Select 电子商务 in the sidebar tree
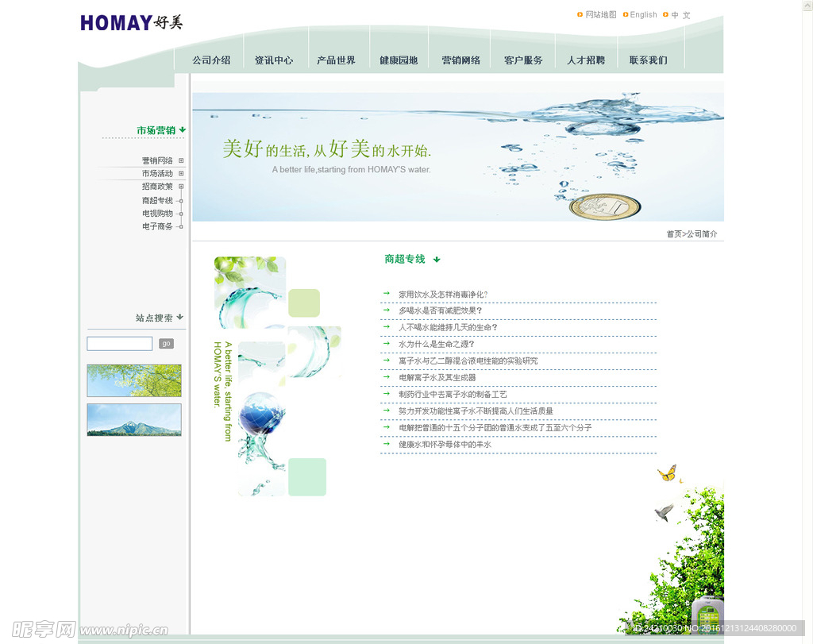 [157, 226]
